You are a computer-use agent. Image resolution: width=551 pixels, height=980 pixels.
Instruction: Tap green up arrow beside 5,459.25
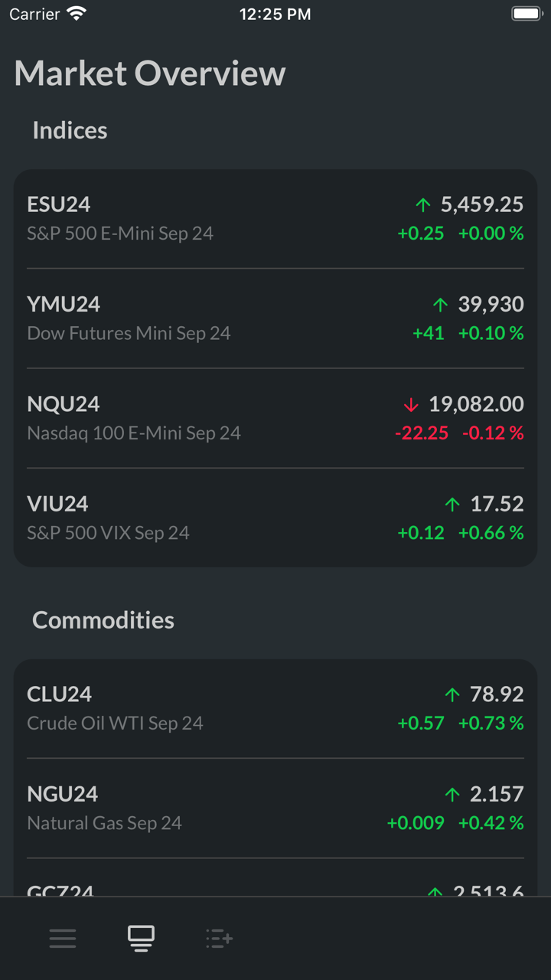423,204
